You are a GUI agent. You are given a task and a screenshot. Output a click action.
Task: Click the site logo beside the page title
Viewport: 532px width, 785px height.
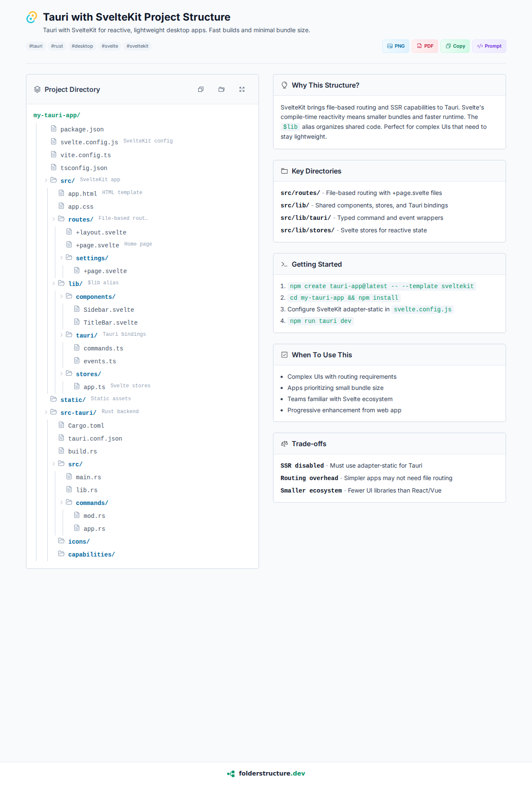32,17
